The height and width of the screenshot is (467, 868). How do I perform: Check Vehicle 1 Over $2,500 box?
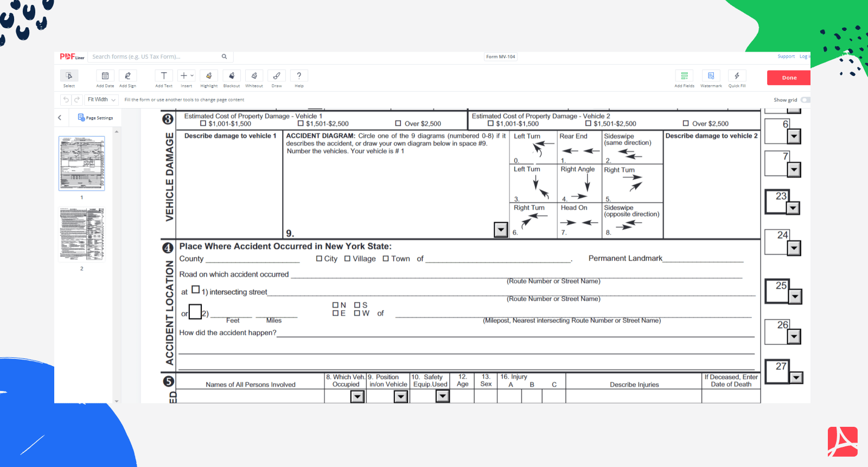pyautogui.click(x=398, y=123)
